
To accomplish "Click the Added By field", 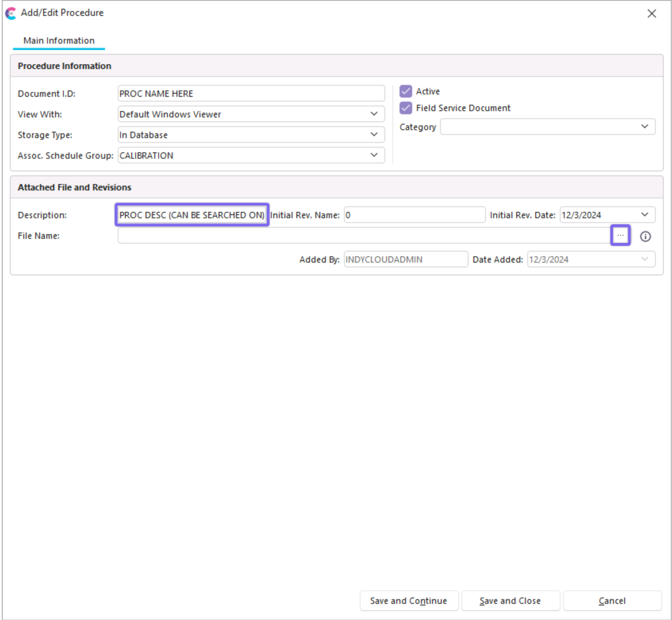I will click(405, 260).
